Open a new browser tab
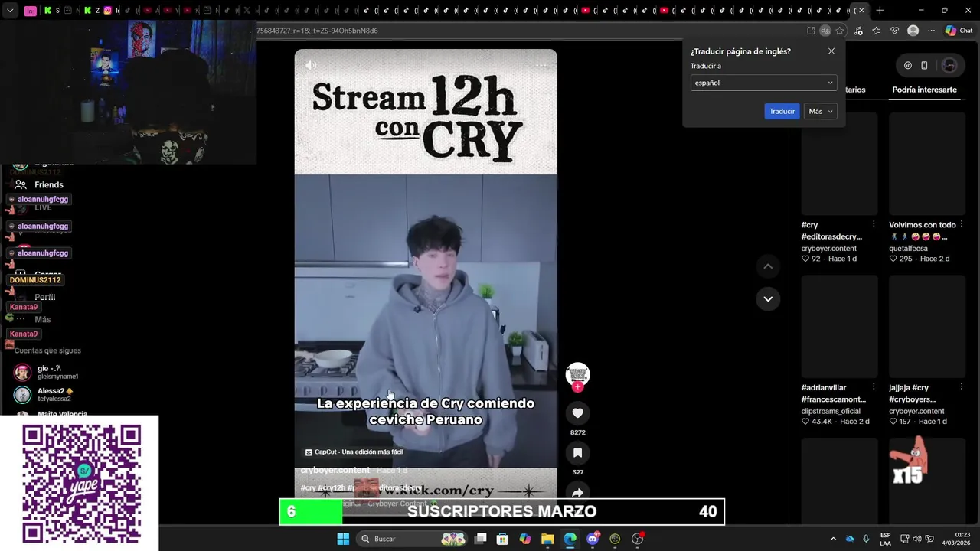 [880, 11]
